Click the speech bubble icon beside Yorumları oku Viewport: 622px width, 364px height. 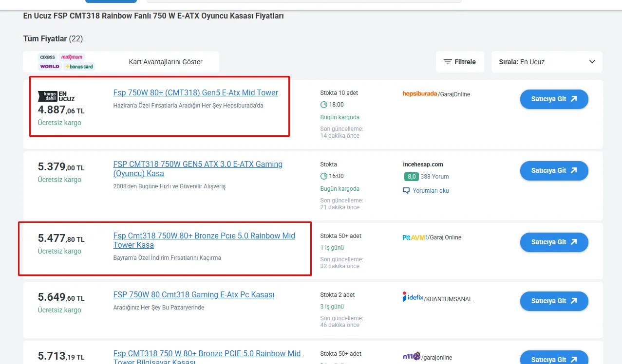(406, 191)
